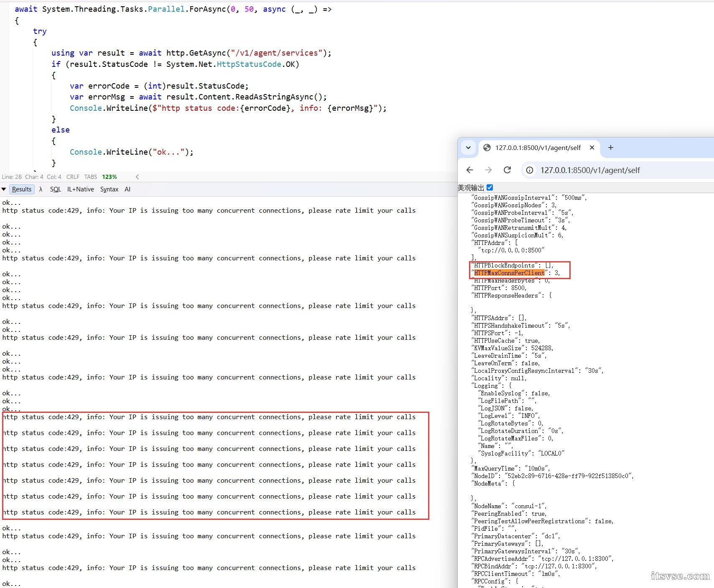Click the "PrimaryDatacenter": "dc1" JSON line
The width and height of the screenshot is (714, 588).
point(516,536)
